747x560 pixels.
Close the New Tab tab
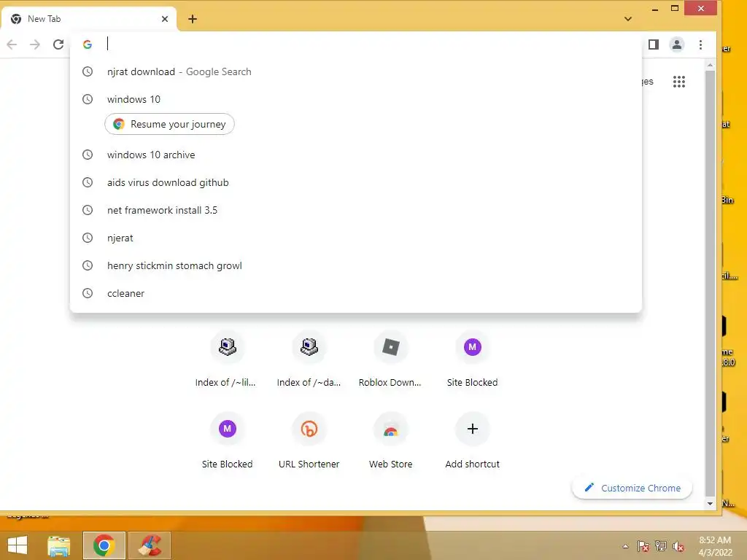[x=165, y=19]
